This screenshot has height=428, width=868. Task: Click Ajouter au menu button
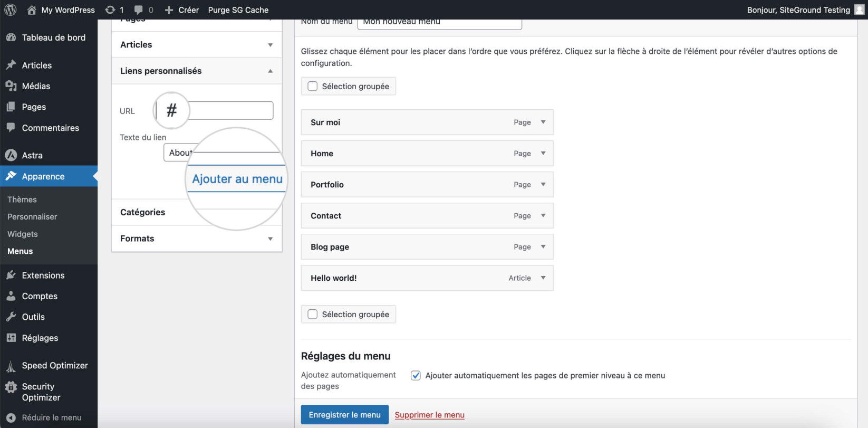pyautogui.click(x=237, y=179)
